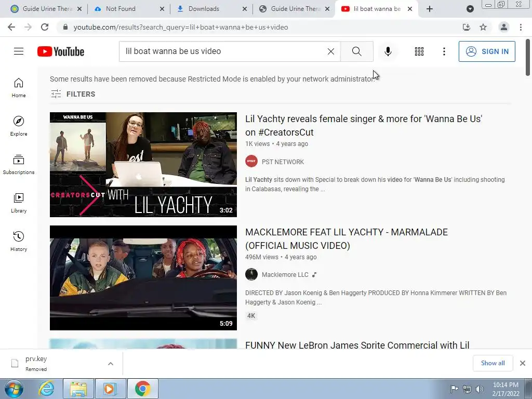Viewport: 532px width, 399px height.
Task: Open Library in sidebar
Action: [19, 203]
